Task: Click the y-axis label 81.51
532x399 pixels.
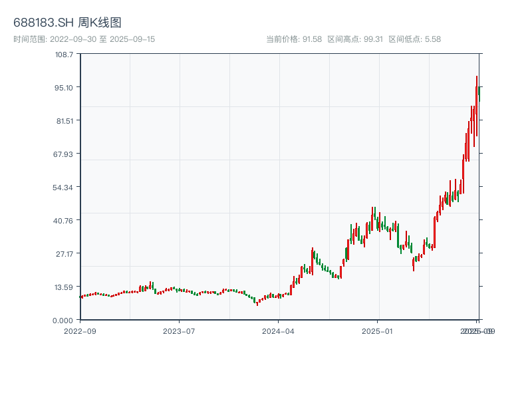Action: 65,121
